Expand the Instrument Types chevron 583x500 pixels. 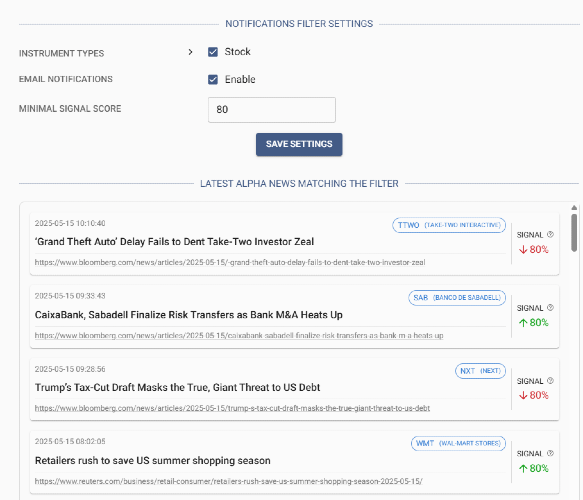pyautogui.click(x=190, y=52)
